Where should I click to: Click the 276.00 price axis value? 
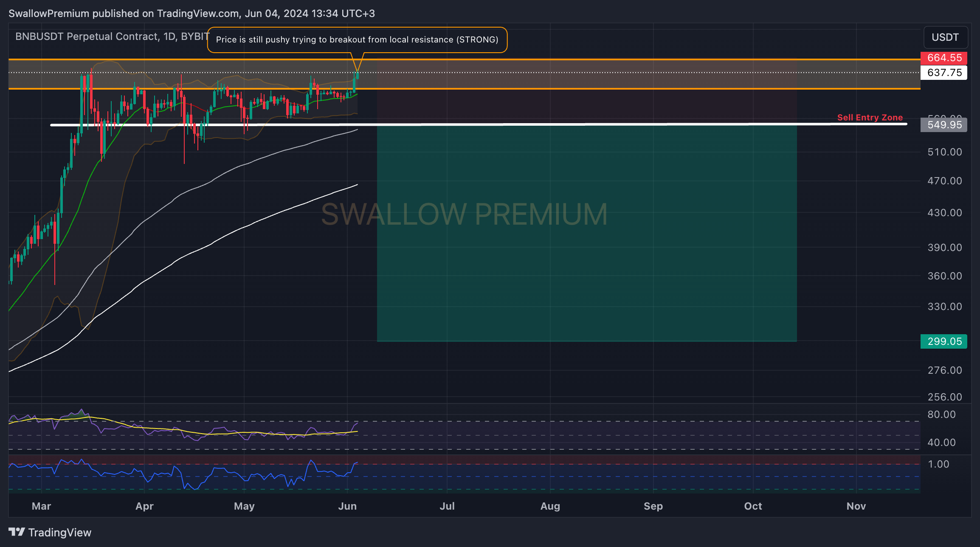(945, 370)
